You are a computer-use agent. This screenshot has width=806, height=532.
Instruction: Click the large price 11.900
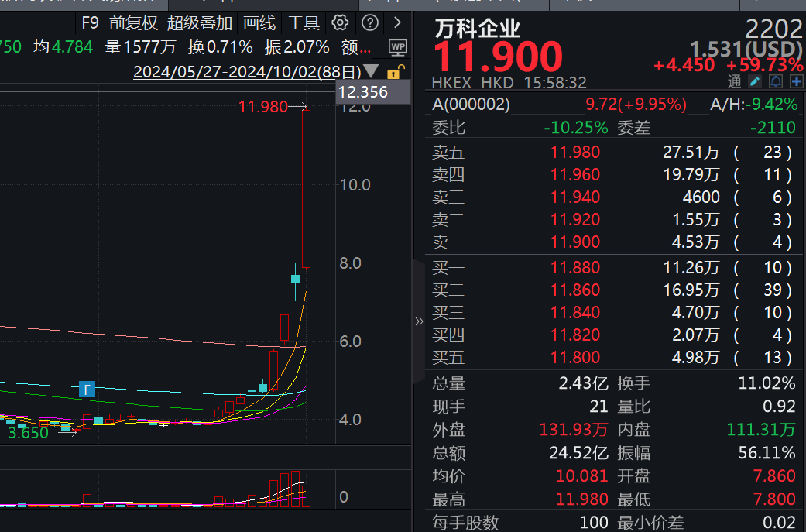498,57
